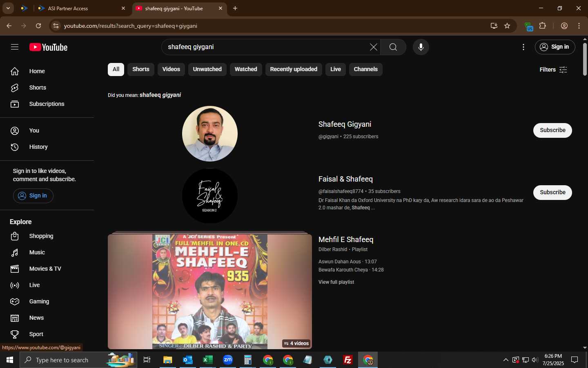Click the install app icon in address bar
588x368 pixels.
494,26
